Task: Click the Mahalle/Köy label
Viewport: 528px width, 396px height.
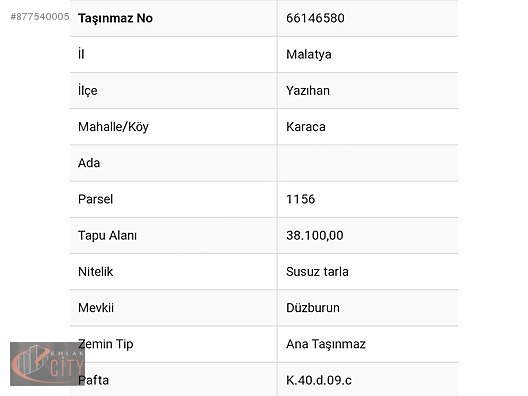Action: point(113,127)
